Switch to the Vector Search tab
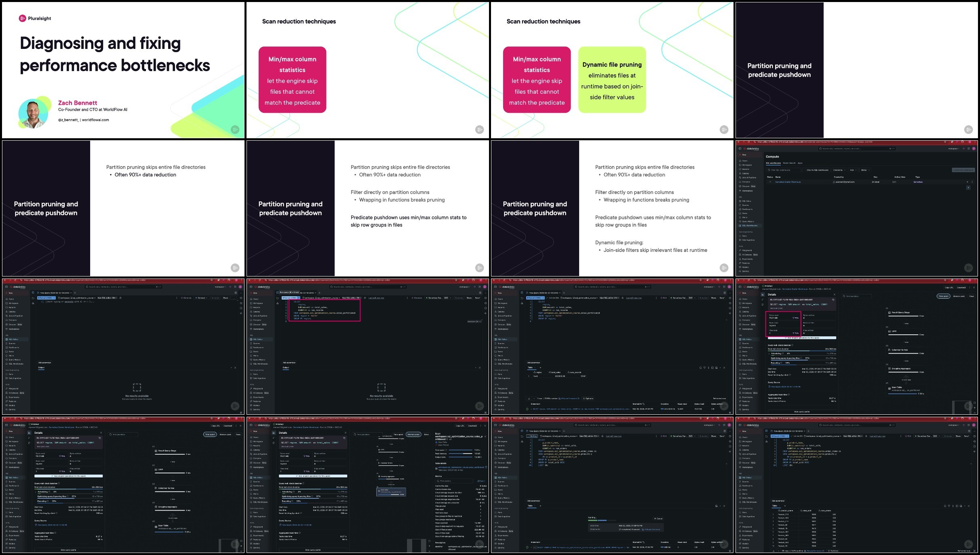 (x=789, y=163)
